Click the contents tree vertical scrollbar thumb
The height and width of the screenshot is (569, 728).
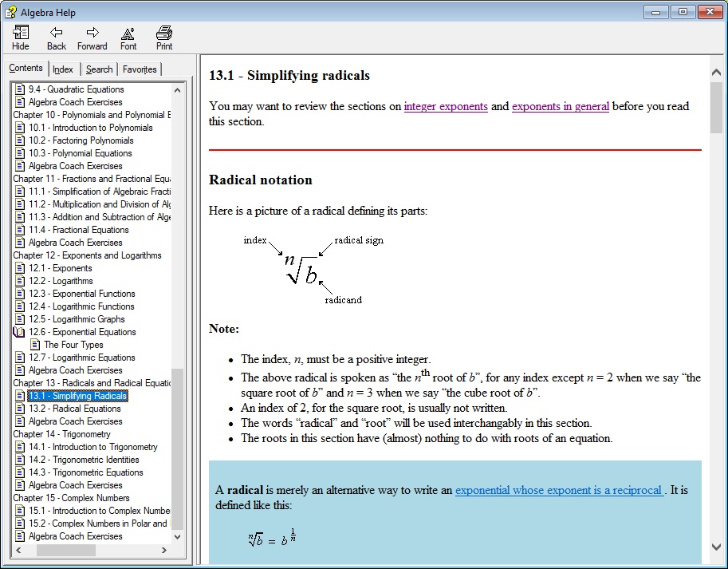point(177,448)
